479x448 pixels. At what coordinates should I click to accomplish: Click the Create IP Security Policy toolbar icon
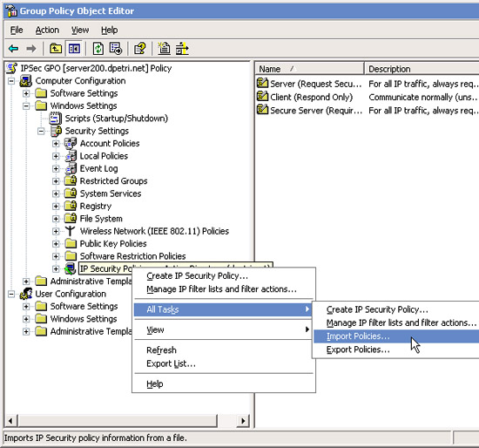[164, 49]
